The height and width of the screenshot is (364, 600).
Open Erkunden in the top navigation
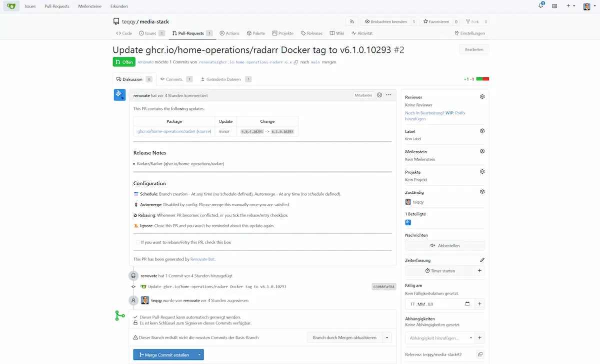tap(119, 6)
